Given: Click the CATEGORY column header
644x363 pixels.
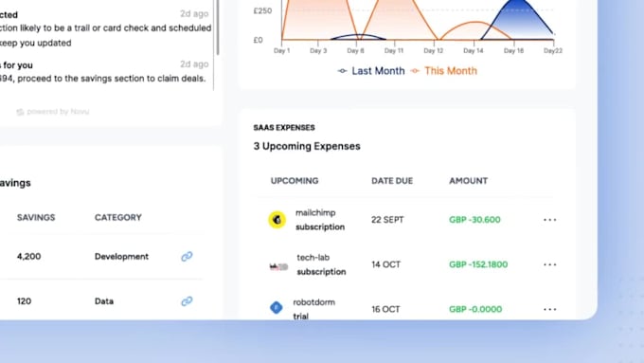Looking at the screenshot, I should click(118, 217).
